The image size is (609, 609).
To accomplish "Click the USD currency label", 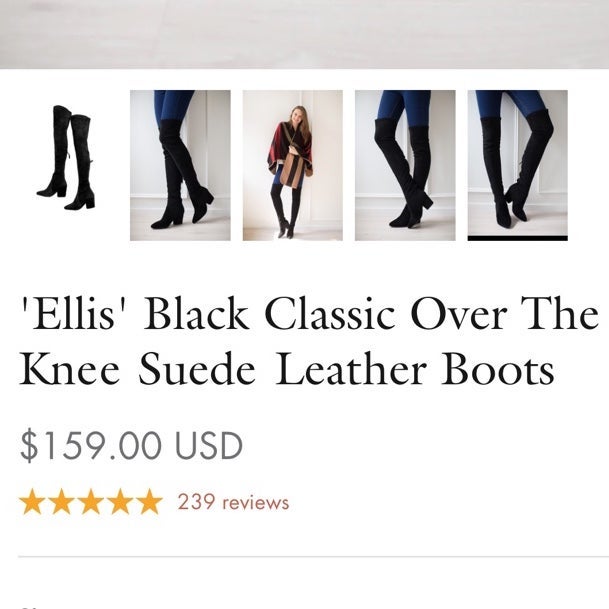I will pos(209,445).
